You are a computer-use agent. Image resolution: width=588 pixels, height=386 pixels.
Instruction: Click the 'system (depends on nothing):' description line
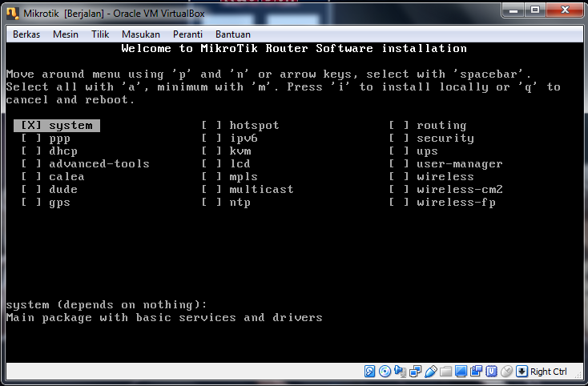coord(107,305)
